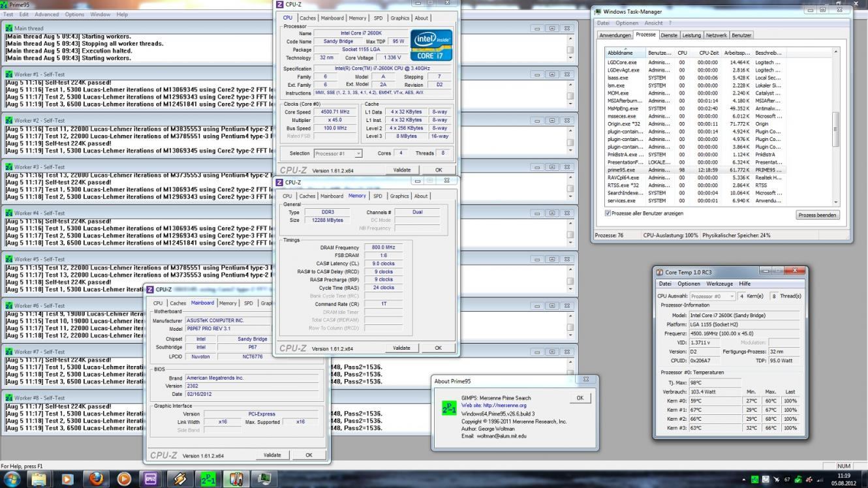Switch to Prime95 green taskbar icon
This screenshot has width=868, height=488.
pyautogui.click(x=208, y=479)
